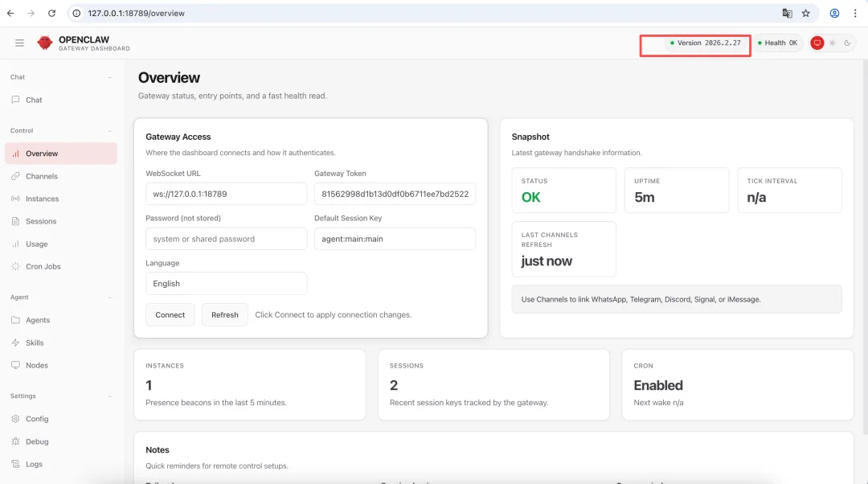This screenshot has width=868, height=484.
Task: Select the Sessions menu item
Action: coord(41,221)
